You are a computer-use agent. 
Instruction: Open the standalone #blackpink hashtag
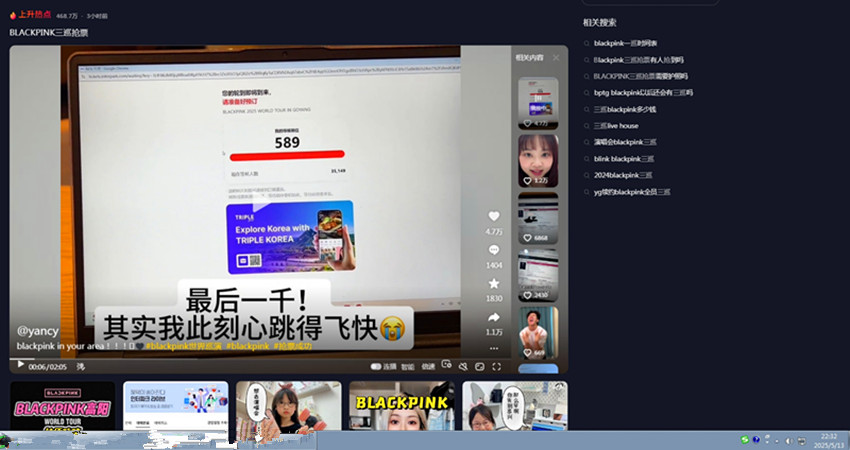pos(248,346)
